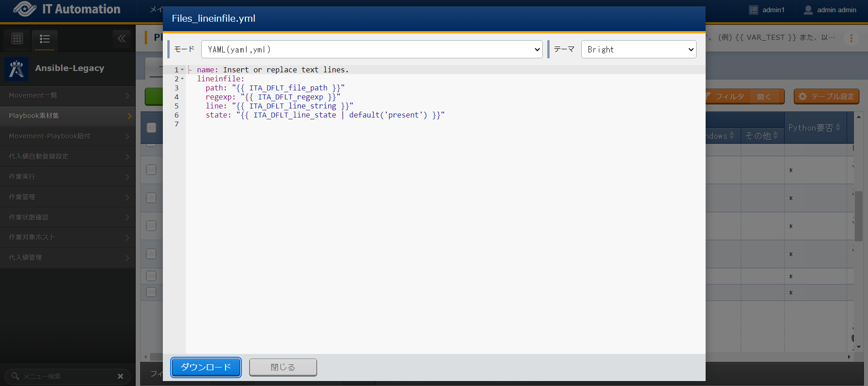
Task: Expand Movement一覧 menu chevron
Action: (128, 96)
